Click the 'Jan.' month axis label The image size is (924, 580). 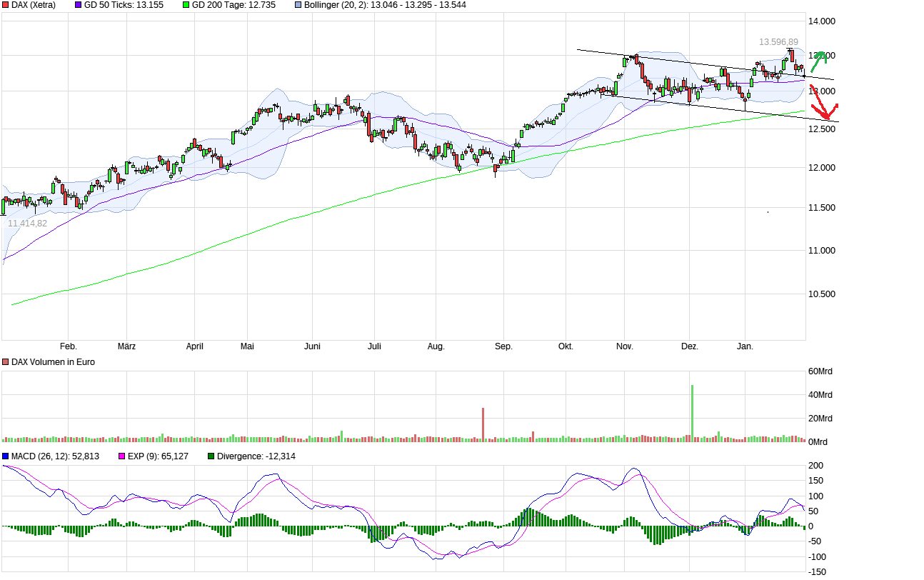[x=745, y=346]
